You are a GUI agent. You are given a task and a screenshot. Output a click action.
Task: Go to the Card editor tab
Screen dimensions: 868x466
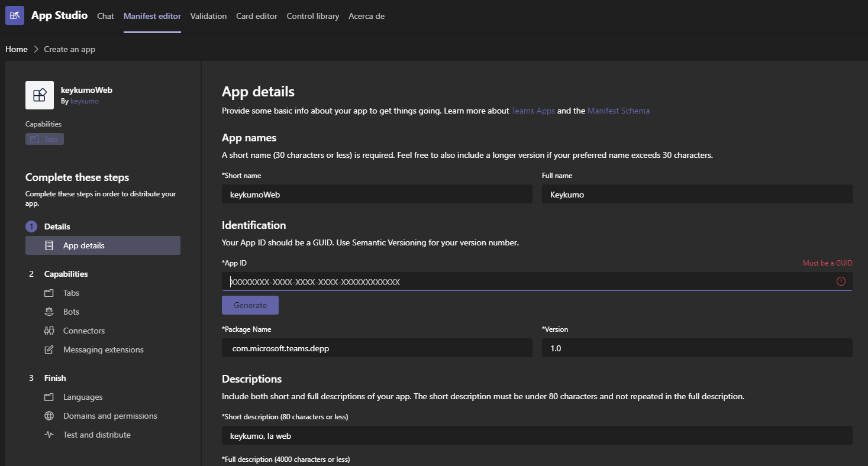click(257, 16)
